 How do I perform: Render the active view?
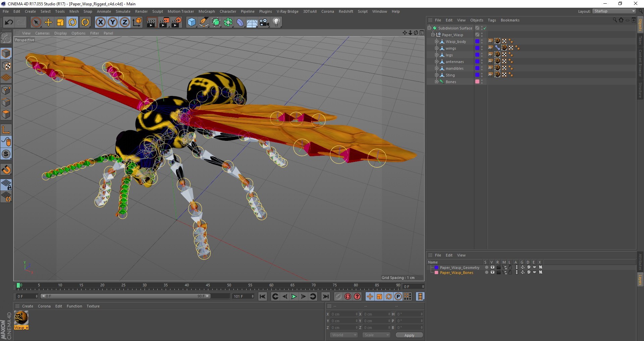tap(152, 22)
